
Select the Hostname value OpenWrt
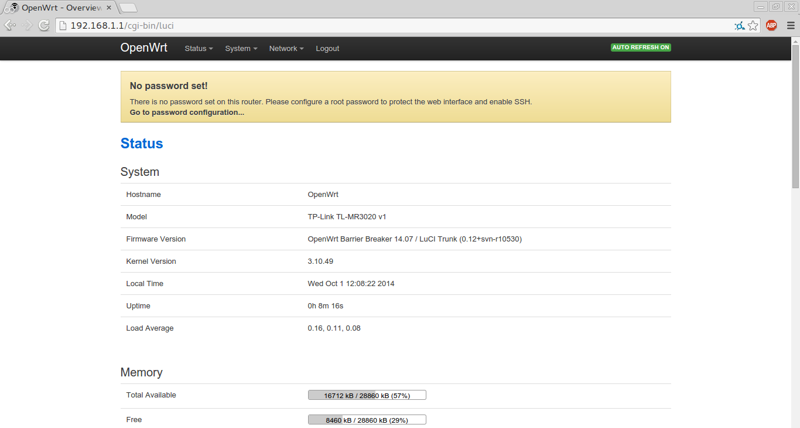click(323, 194)
